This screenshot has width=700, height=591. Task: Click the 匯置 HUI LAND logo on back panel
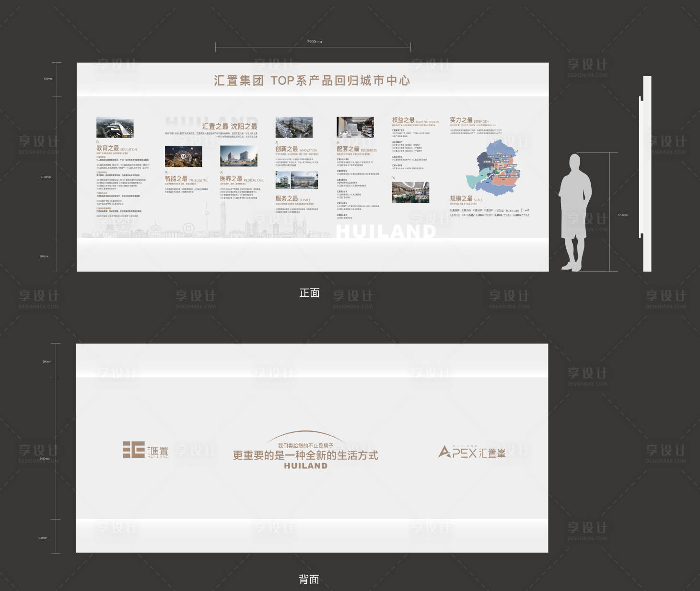[x=146, y=450]
